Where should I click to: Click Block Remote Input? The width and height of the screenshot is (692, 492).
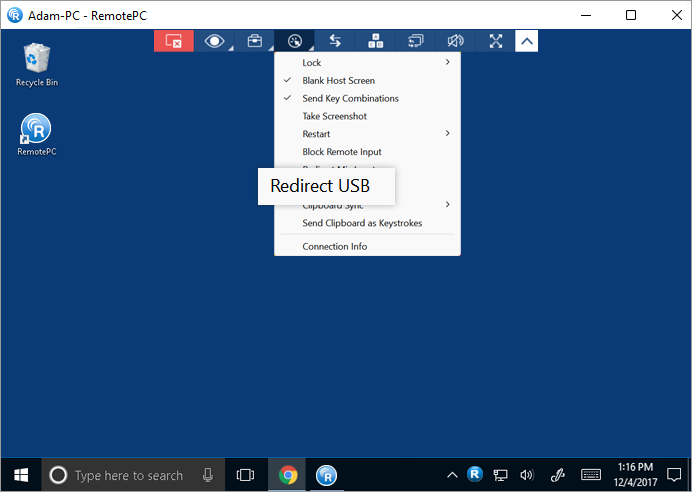[341, 152]
